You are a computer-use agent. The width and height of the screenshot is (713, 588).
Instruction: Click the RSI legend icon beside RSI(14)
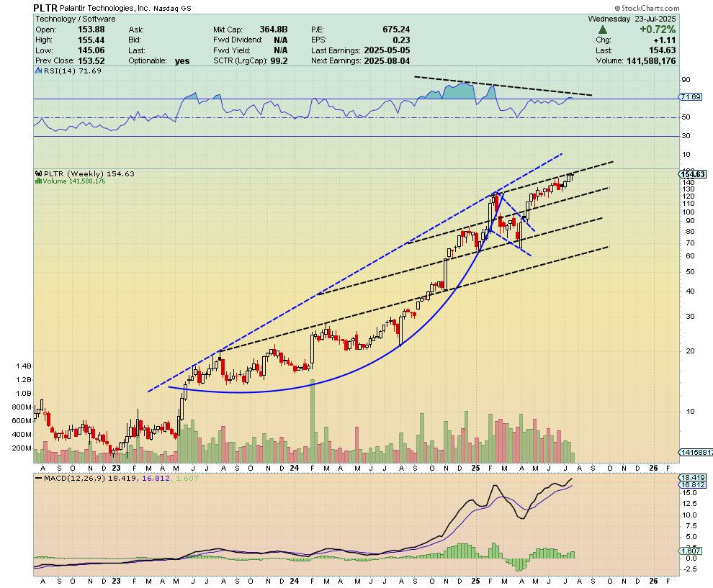(x=38, y=71)
